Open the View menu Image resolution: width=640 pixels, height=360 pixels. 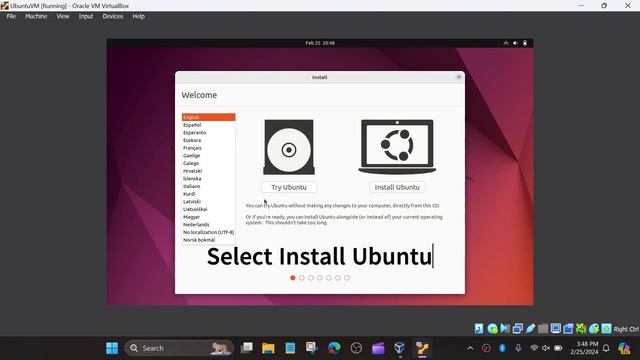[x=63, y=16]
